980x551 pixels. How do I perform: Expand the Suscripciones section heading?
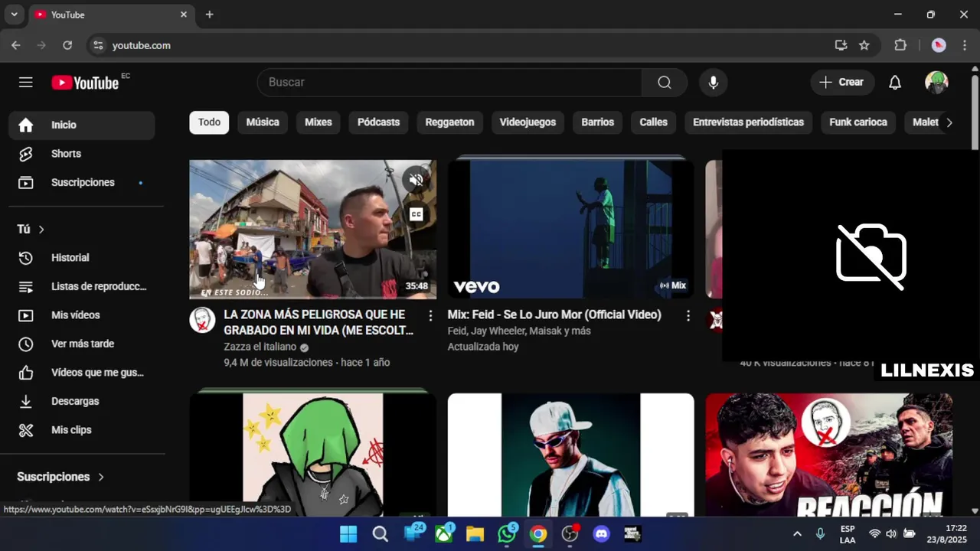[x=60, y=477]
